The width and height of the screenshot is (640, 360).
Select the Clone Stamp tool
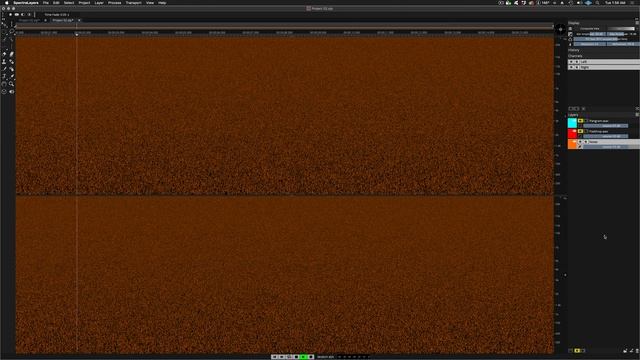[4, 62]
